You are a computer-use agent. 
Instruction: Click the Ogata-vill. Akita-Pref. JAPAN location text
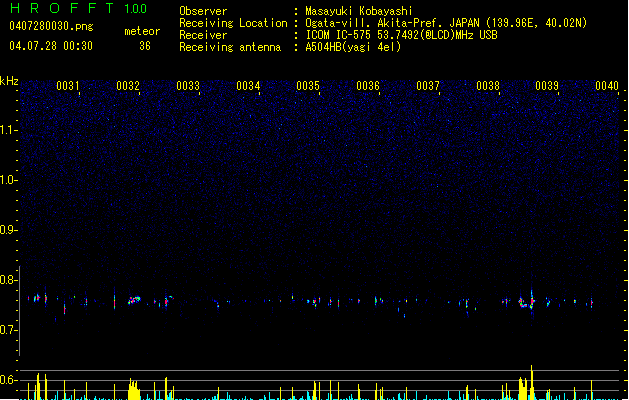pyautogui.click(x=446, y=23)
